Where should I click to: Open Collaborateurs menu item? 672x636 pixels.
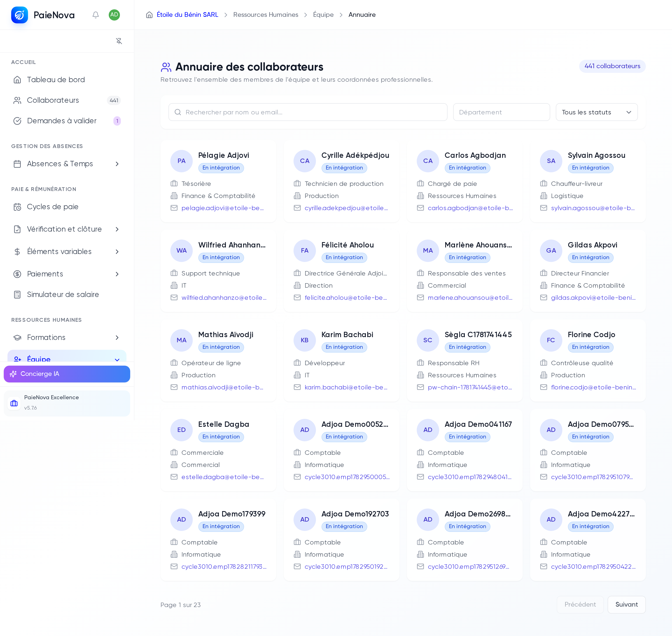click(x=67, y=100)
